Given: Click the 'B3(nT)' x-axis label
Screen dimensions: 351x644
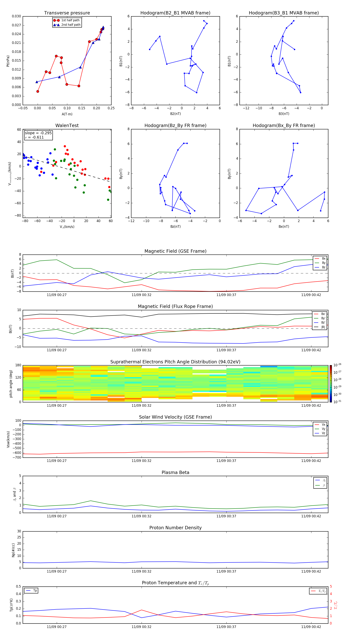Looking at the screenshot, I should point(284,114).
